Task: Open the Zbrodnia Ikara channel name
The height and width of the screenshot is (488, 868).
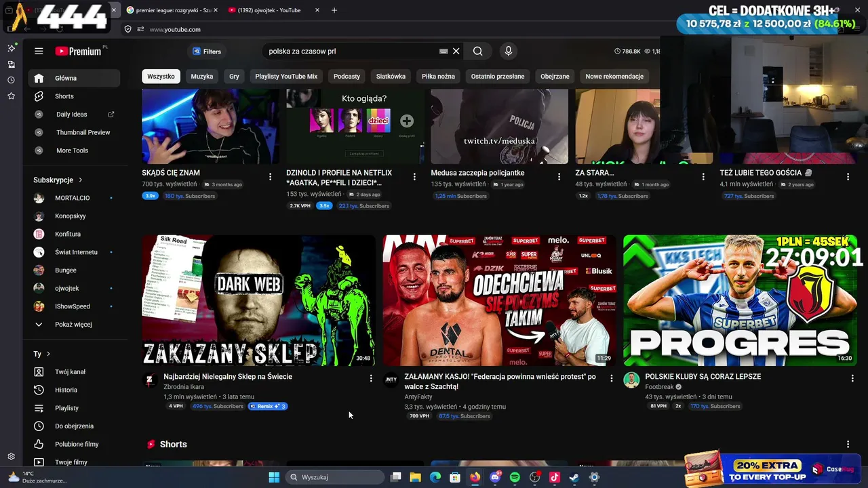Action: tap(184, 387)
